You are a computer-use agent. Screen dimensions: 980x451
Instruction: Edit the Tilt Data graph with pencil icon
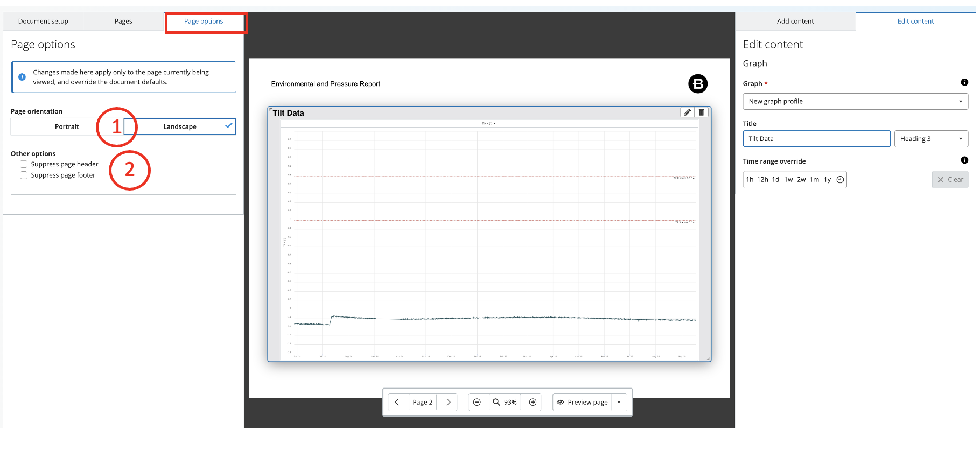(x=687, y=112)
